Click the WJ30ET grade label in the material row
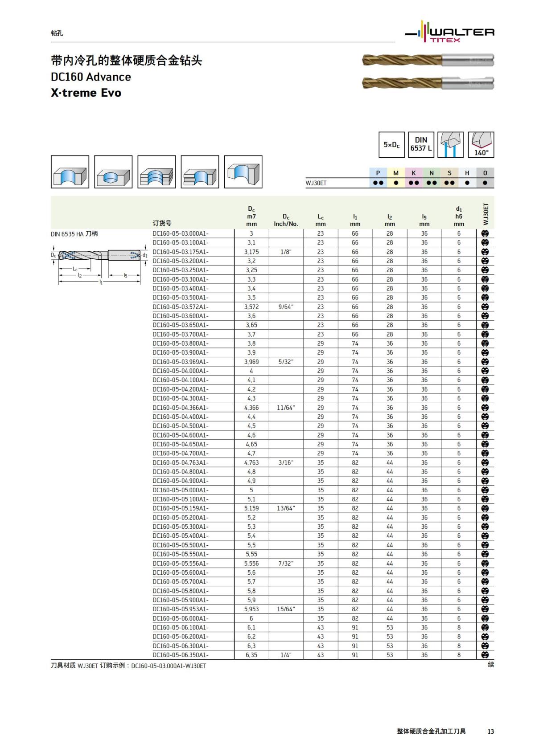The image size is (535, 756). [x=316, y=183]
